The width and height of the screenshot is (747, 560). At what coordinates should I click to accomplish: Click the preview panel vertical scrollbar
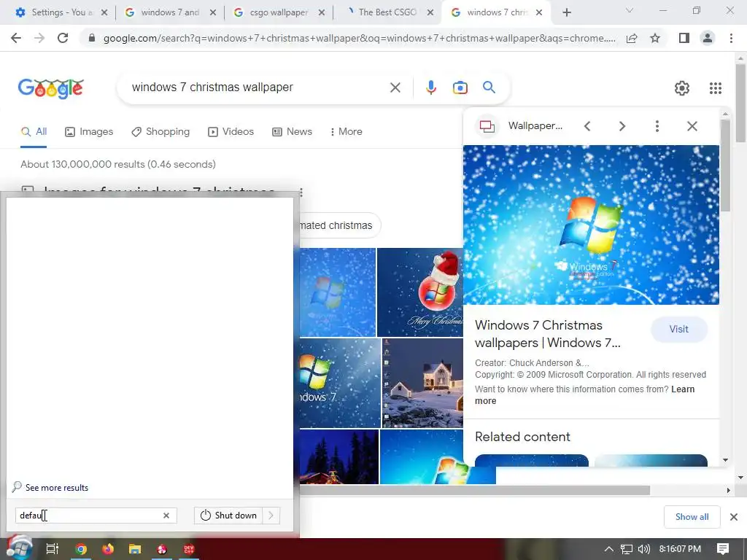coord(725,166)
